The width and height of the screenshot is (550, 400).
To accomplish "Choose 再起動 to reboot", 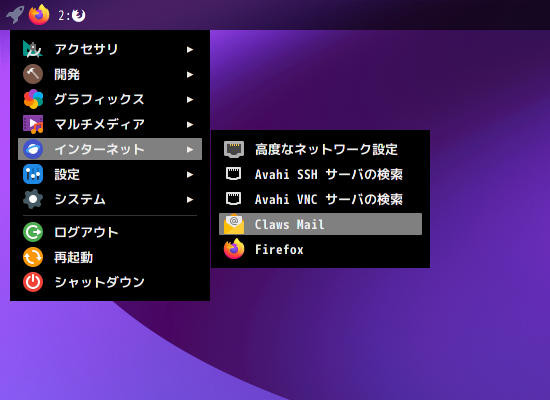I will pos(110,257).
